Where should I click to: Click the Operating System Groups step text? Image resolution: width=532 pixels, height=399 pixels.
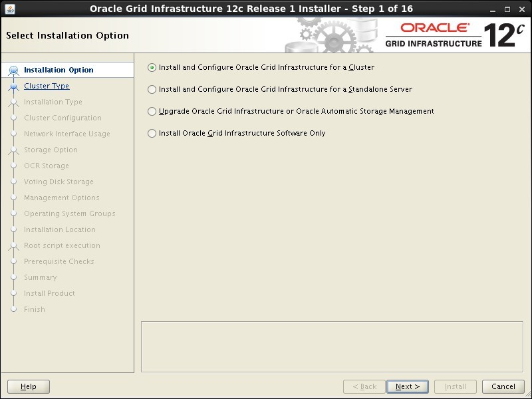click(x=70, y=213)
